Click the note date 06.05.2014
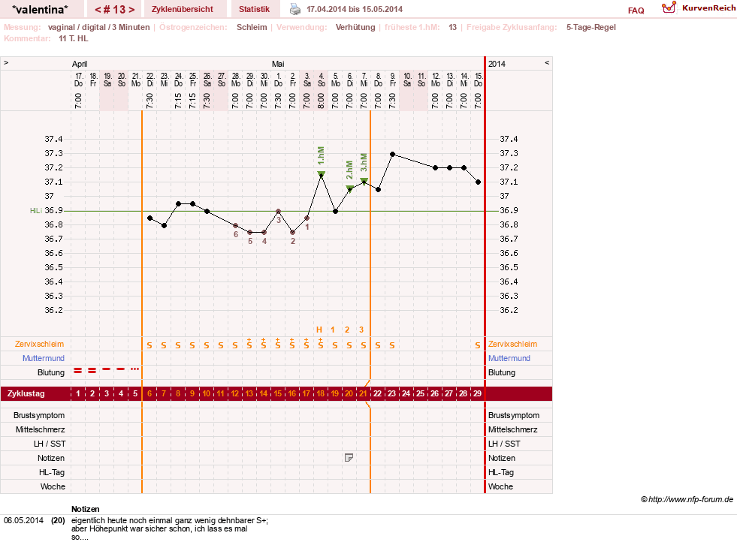737x560 pixels. click(x=23, y=520)
